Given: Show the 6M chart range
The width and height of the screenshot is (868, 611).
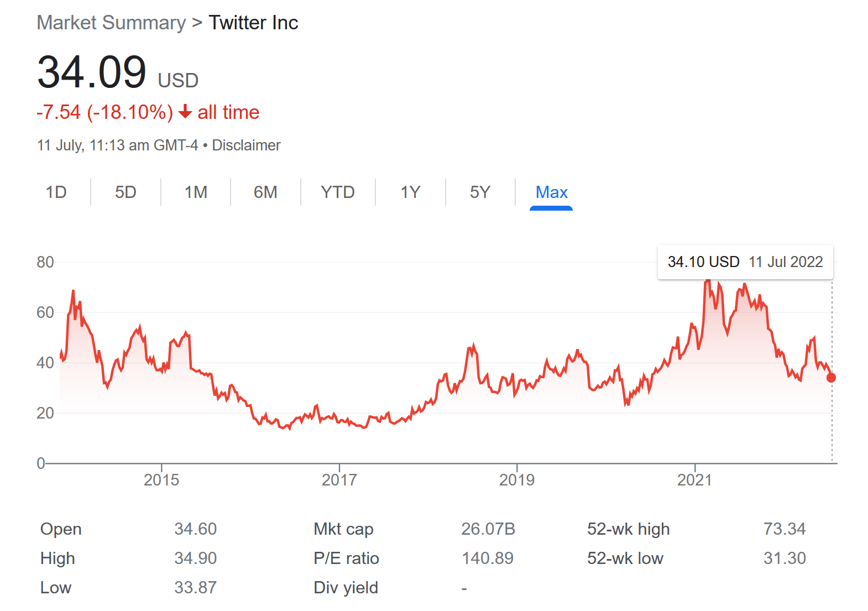Looking at the screenshot, I should click(x=265, y=192).
